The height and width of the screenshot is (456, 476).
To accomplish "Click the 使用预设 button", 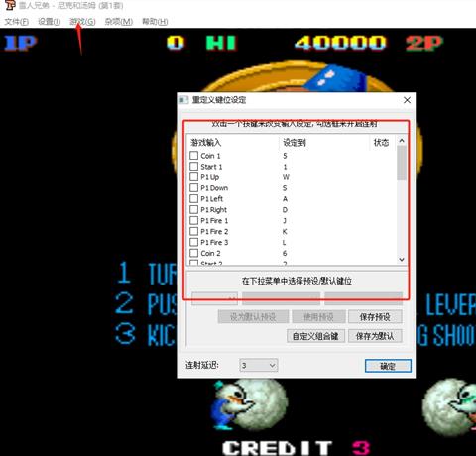I will pyautogui.click(x=318, y=317).
